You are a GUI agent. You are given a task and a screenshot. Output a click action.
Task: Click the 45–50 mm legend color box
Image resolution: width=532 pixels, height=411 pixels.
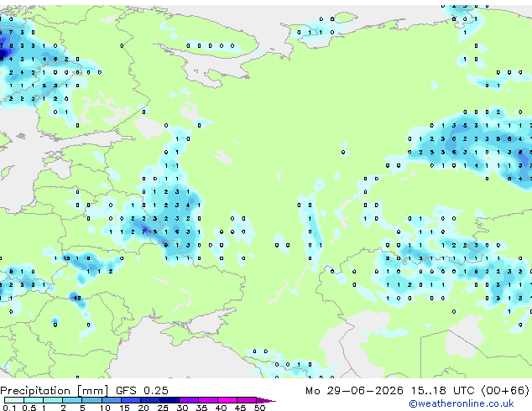[247, 400]
